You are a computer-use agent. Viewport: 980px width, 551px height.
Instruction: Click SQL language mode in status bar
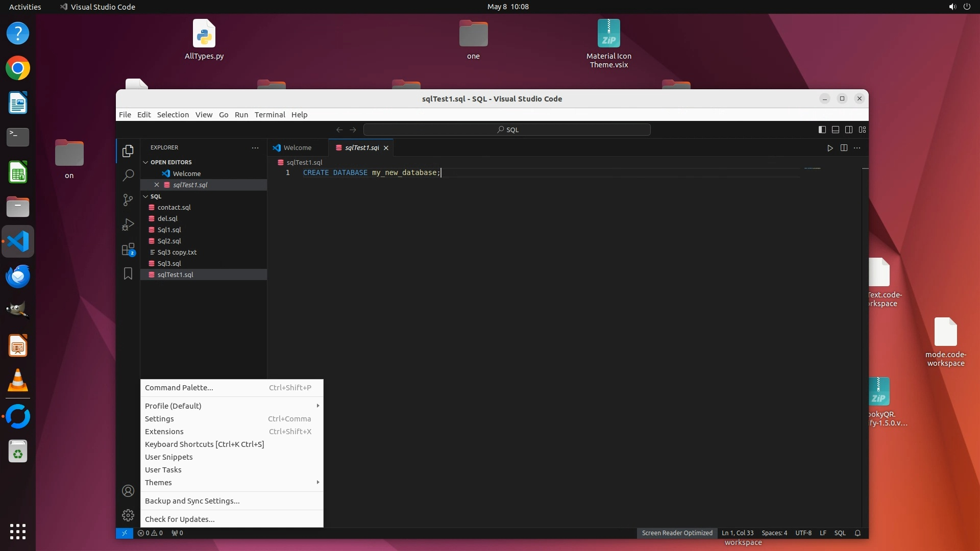coord(840,533)
